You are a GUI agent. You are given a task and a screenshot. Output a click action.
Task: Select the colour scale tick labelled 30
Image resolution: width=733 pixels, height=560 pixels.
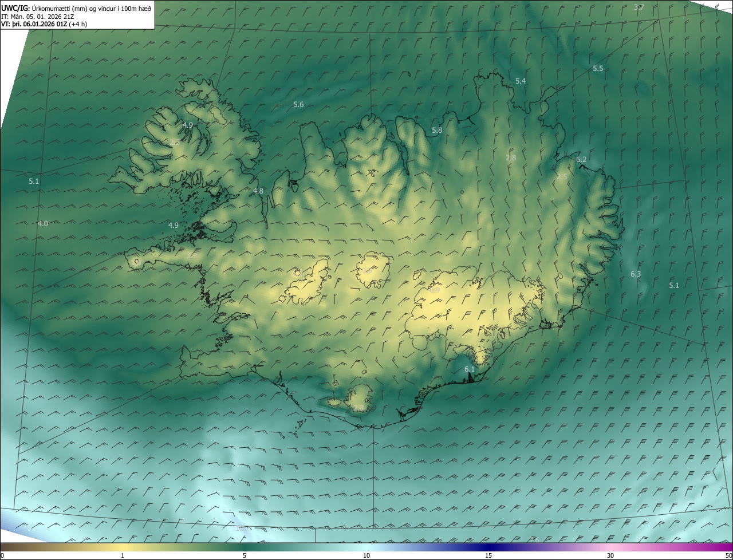pyautogui.click(x=610, y=555)
